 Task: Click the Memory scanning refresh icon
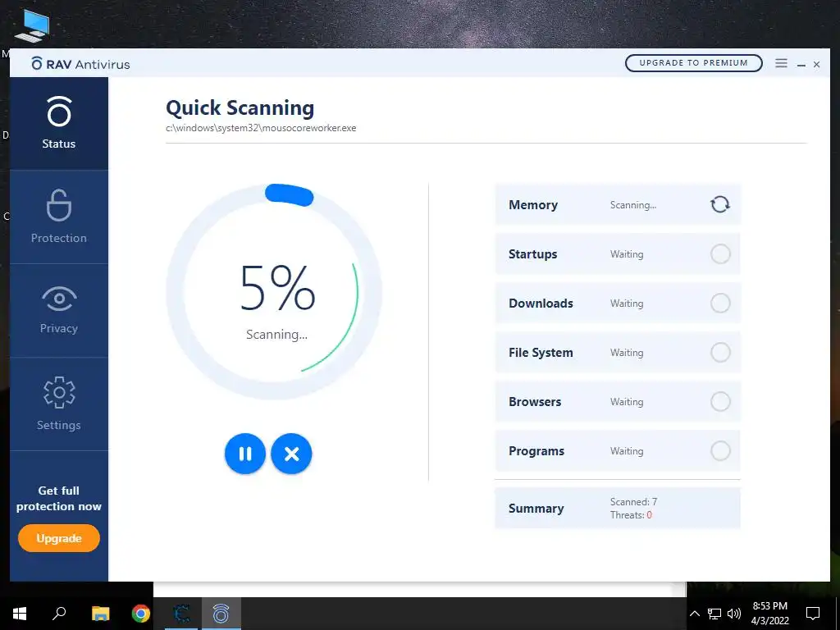coord(720,204)
